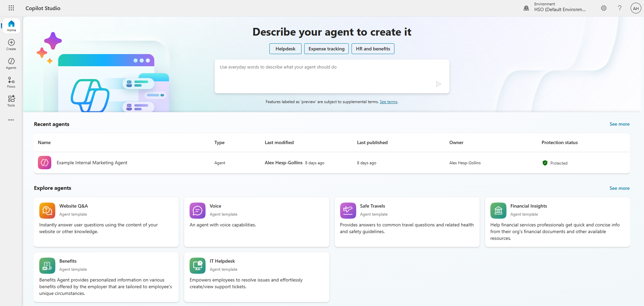Open the Environment picker

click(555, 7)
